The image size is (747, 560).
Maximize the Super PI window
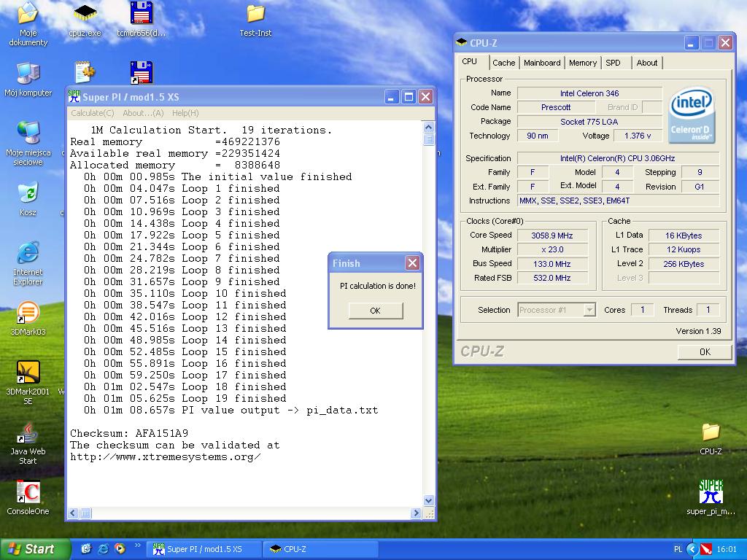click(409, 97)
